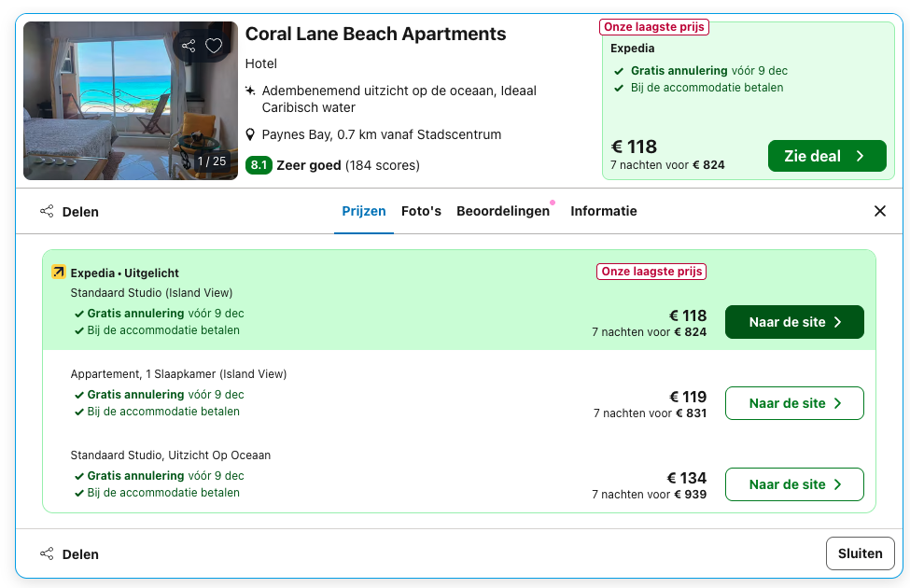Click the share icon beside the bottom Delen label
Image resolution: width=910 pixels, height=588 pixels.
47,553
